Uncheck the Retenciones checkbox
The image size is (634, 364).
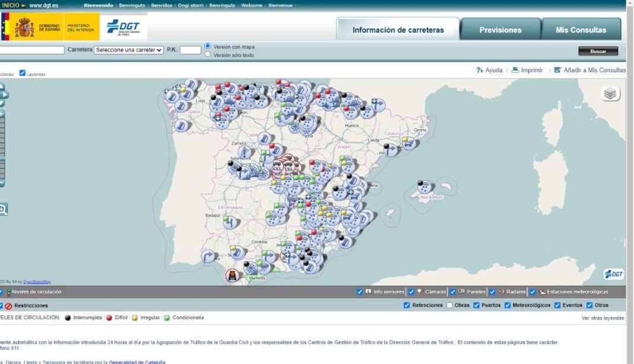407,305
